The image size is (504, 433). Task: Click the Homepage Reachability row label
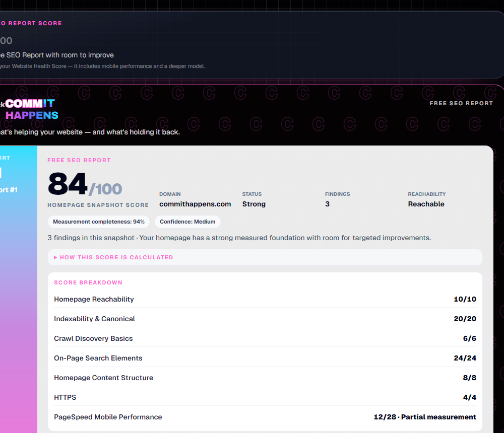click(94, 299)
